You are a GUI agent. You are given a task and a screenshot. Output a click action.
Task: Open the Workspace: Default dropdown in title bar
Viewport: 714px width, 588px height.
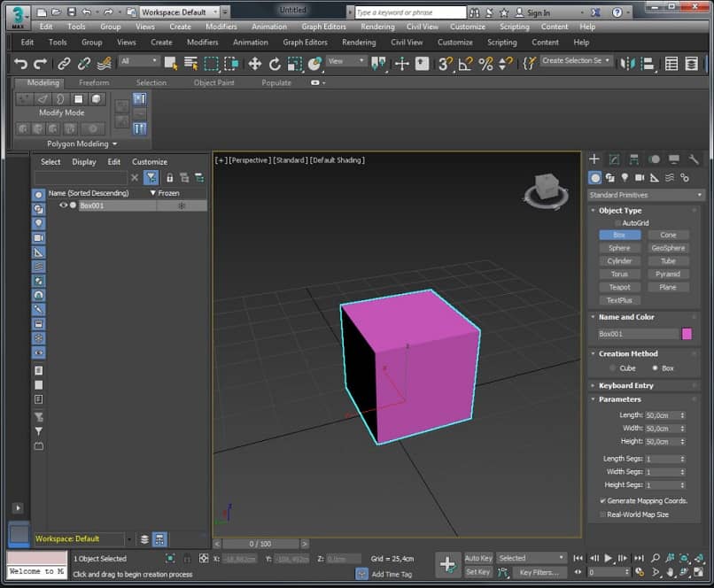point(179,12)
